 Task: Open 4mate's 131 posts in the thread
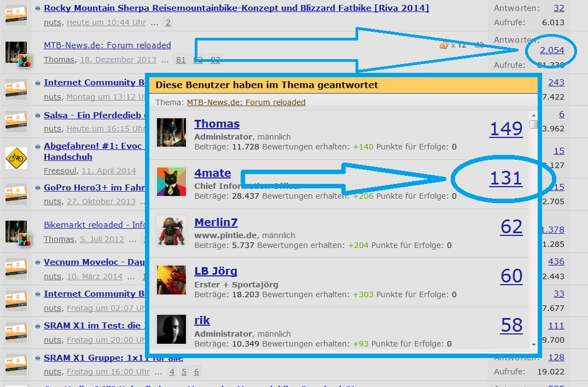click(505, 178)
